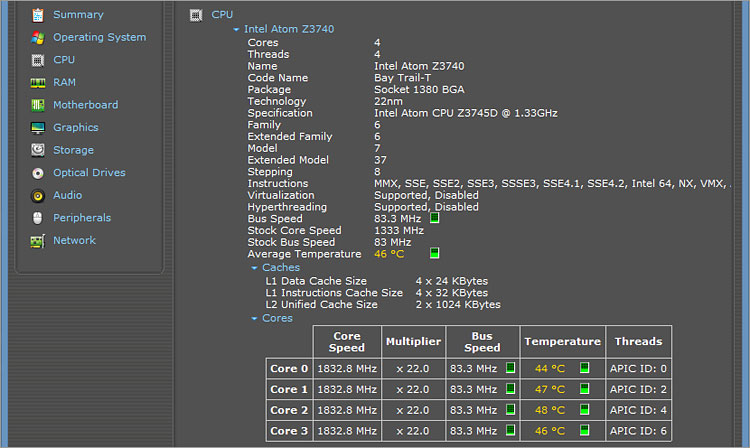Click the '22nm' technology value
This screenshot has height=448, width=750.
pos(388,101)
